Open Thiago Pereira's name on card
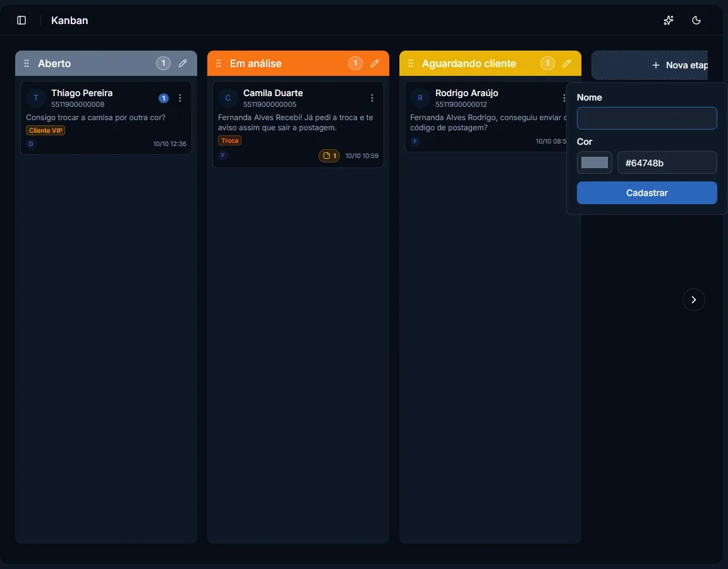Viewport: 728px width, 569px height. [x=82, y=93]
